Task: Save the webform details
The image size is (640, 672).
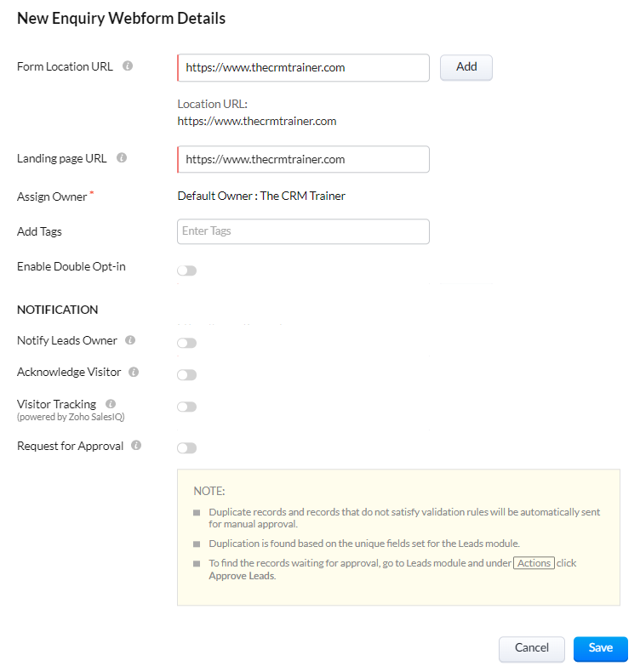Action: pyautogui.click(x=600, y=648)
